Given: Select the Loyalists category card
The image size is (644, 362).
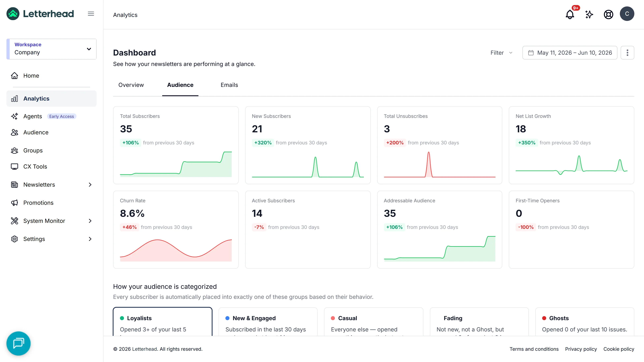Looking at the screenshot, I should 162,322.
